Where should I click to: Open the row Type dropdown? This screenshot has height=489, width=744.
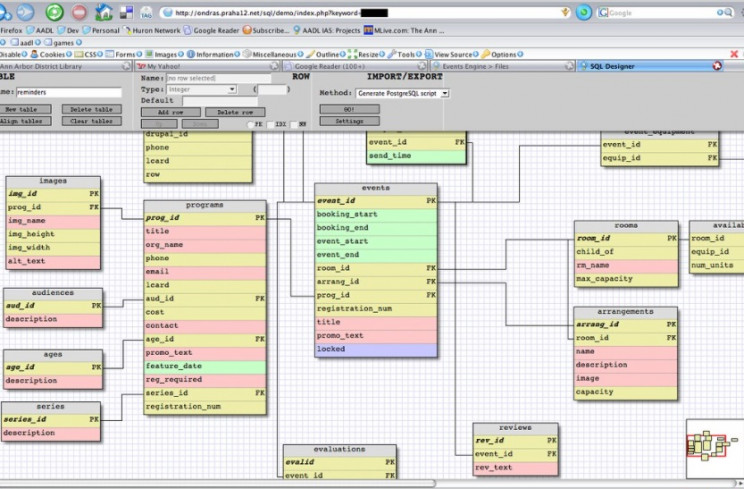[x=202, y=89]
